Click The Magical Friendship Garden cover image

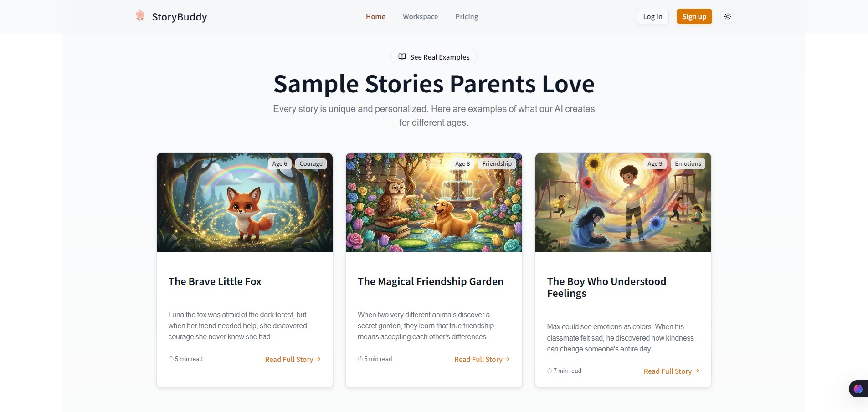pos(433,202)
